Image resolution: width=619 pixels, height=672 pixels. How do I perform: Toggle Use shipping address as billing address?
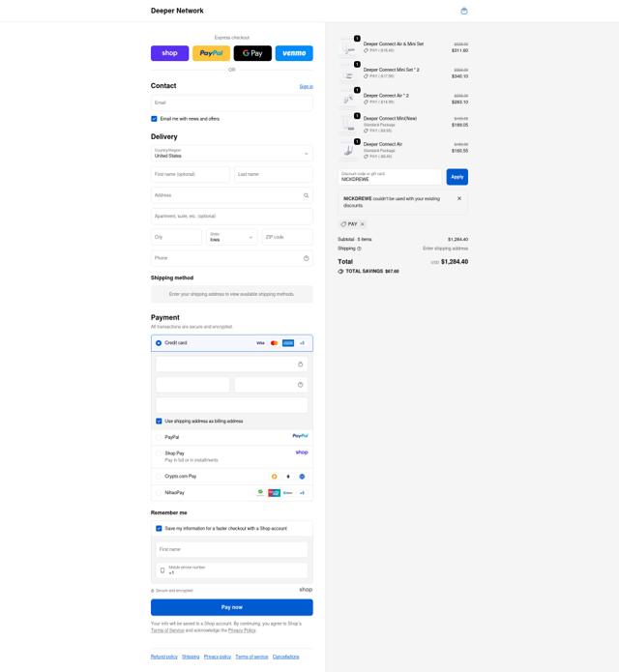click(159, 422)
